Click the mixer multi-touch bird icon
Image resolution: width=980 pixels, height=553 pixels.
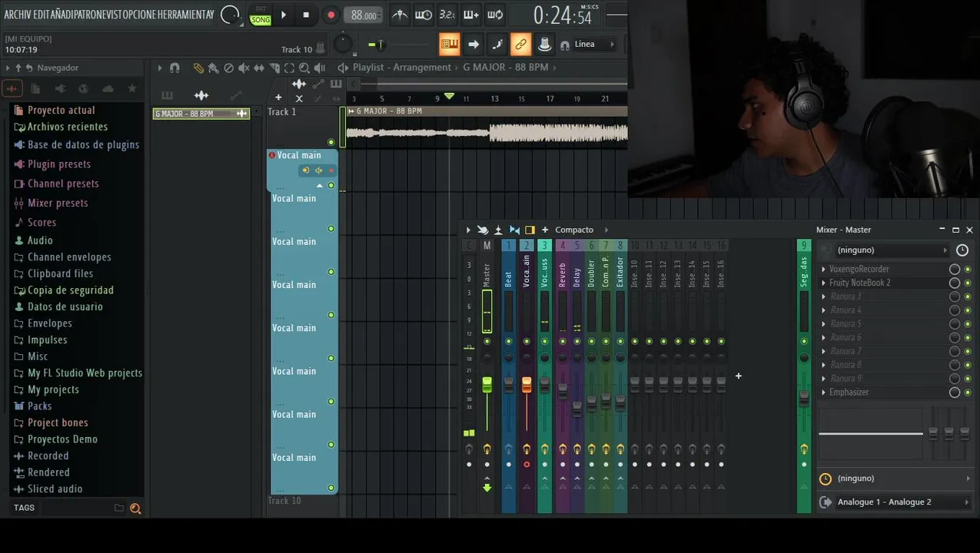coord(483,230)
